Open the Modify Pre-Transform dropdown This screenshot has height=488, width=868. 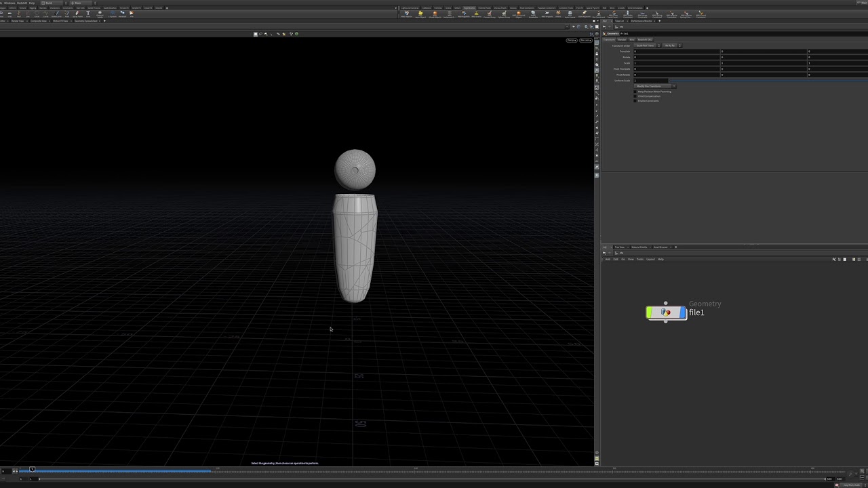coord(655,86)
